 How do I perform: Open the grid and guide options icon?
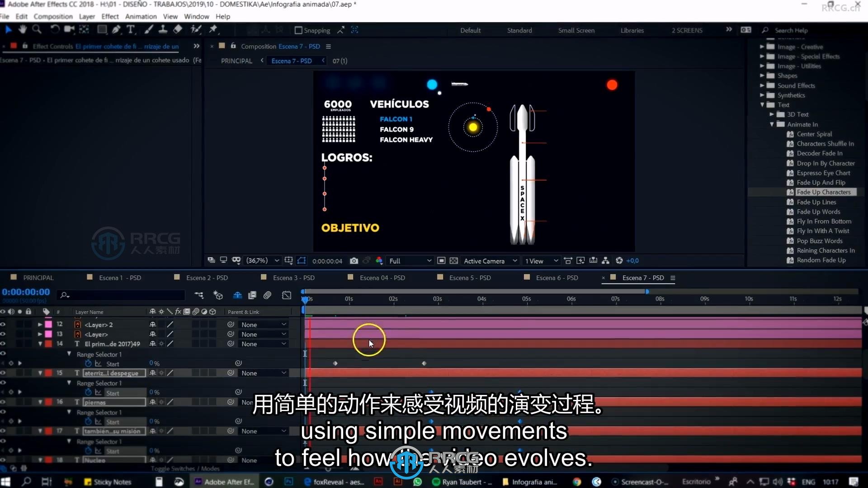pos(288,261)
